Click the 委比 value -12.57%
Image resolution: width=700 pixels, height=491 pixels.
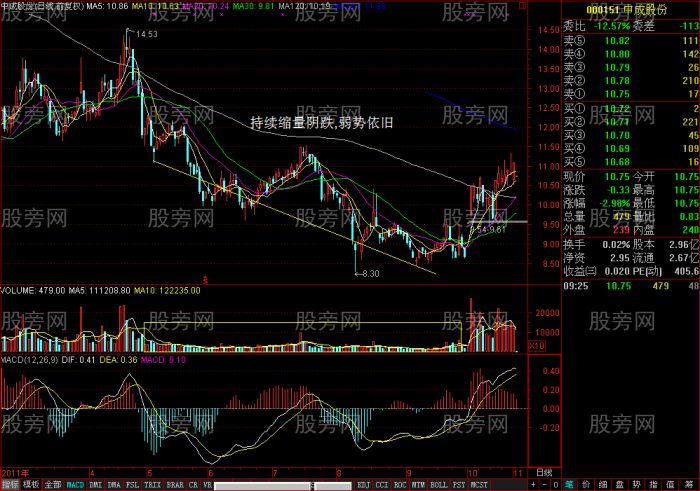[x=612, y=26]
